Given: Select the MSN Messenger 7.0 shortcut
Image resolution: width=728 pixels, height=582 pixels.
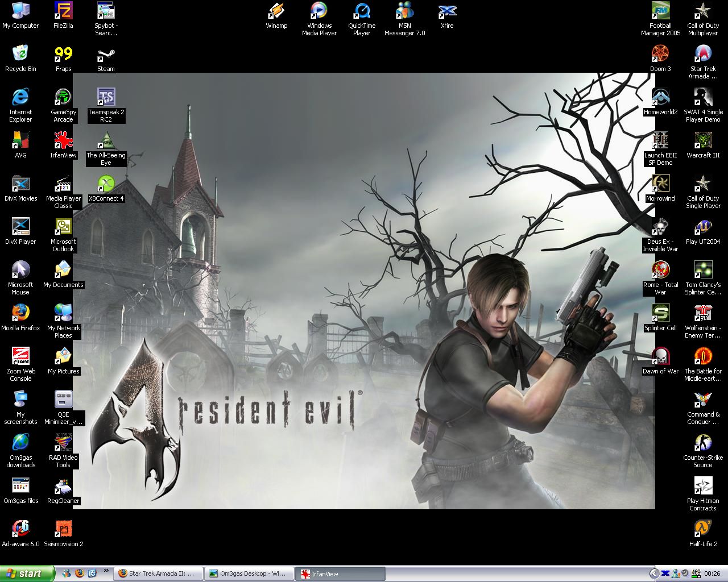Looking at the screenshot, I should tap(404, 11).
